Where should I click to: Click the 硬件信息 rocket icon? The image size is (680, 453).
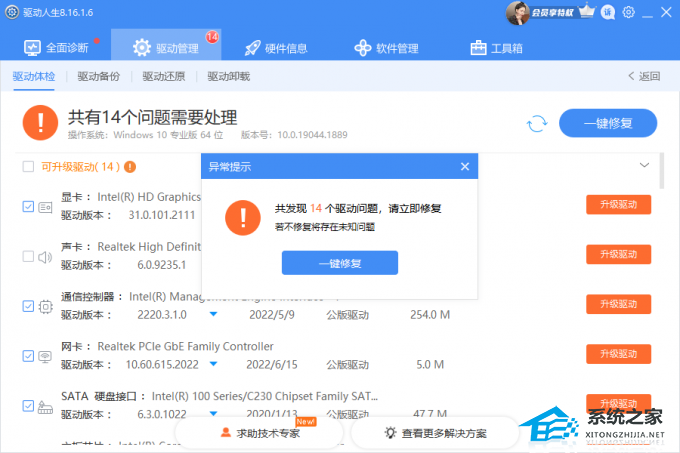[253, 48]
